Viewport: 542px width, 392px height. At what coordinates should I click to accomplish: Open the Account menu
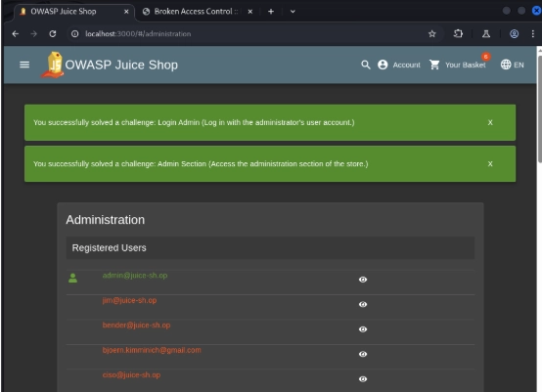(x=399, y=65)
